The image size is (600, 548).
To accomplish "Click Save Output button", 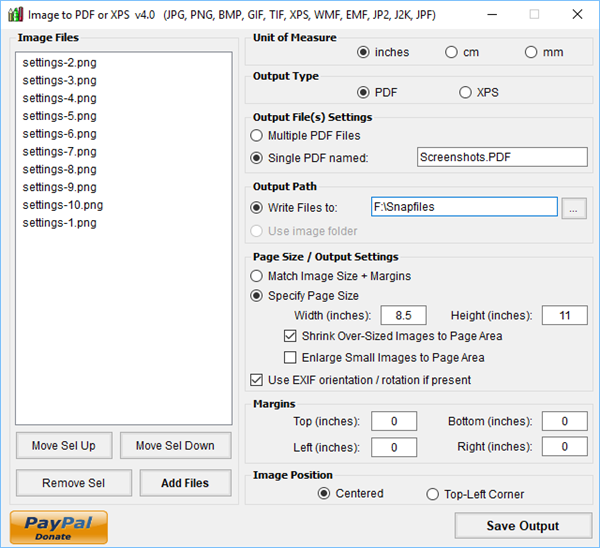I will tap(523, 526).
